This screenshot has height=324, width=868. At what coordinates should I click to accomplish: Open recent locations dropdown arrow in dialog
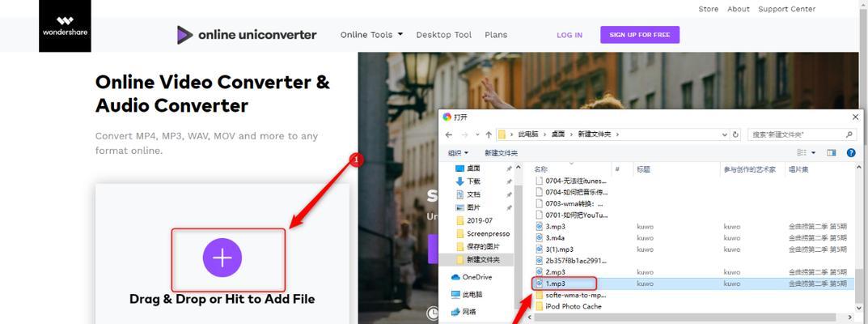pos(478,134)
